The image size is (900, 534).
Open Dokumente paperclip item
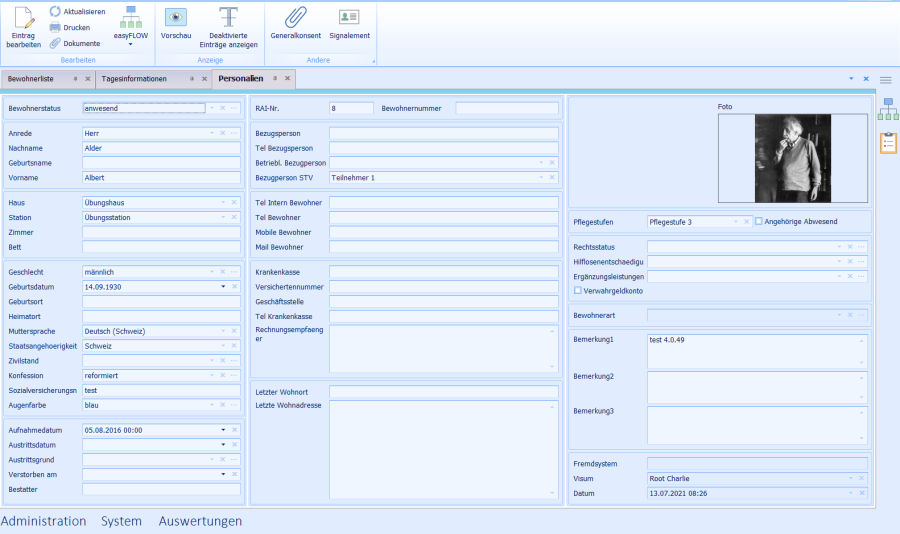[55, 43]
